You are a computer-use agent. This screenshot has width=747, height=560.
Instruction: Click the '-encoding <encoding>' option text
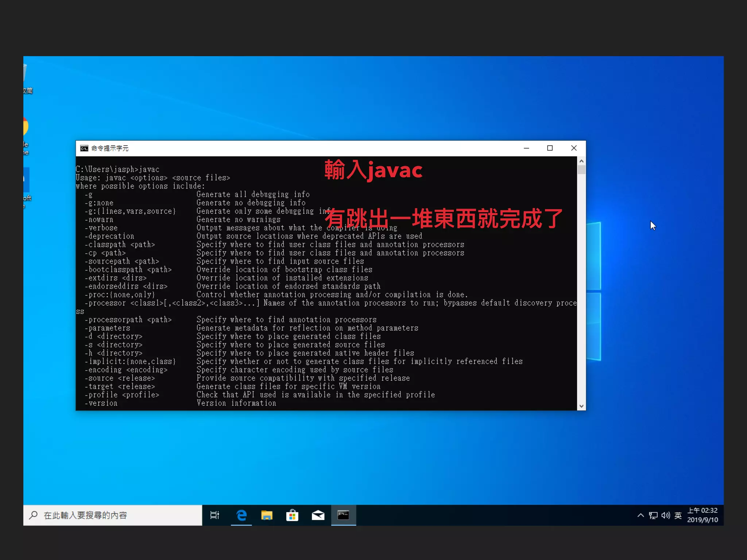tap(126, 370)
